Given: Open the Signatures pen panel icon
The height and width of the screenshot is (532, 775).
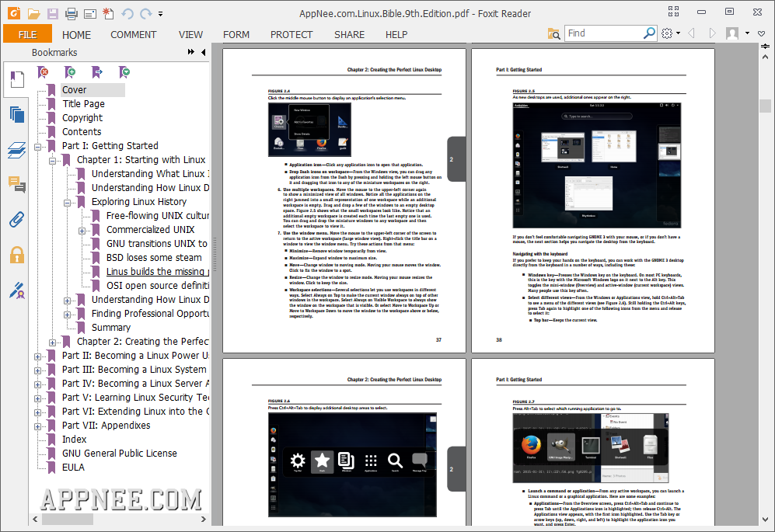Looking at the screenshot, I should pyautogui.click(x=17, y=290).
